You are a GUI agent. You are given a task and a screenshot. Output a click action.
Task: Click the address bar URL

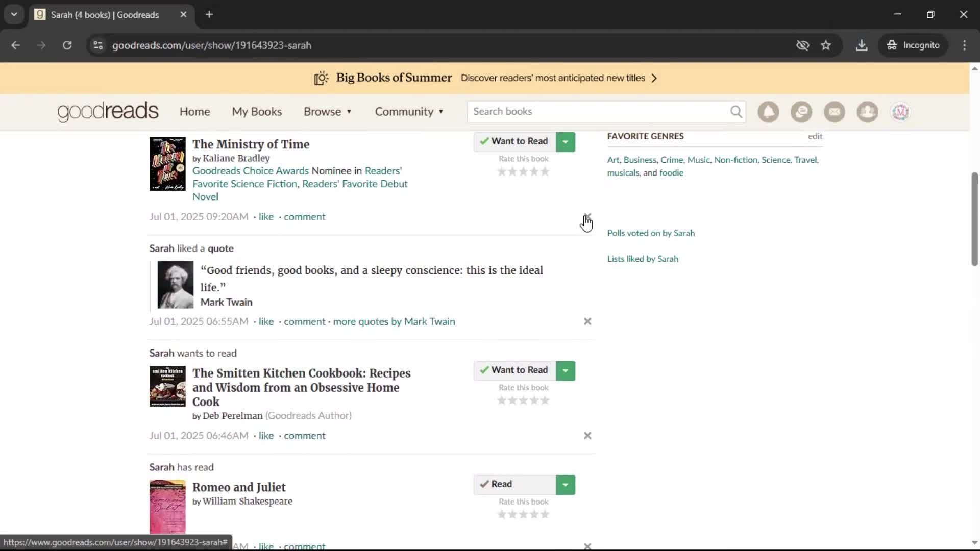point(211,45)
